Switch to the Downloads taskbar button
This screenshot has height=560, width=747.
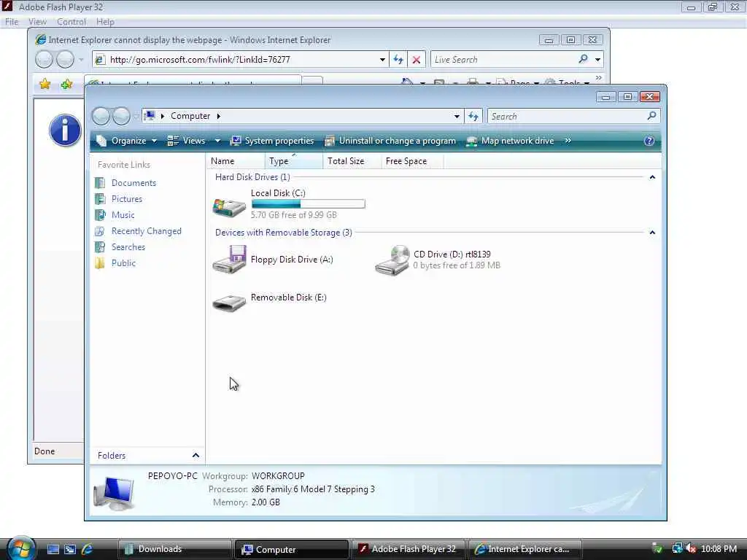174,549
